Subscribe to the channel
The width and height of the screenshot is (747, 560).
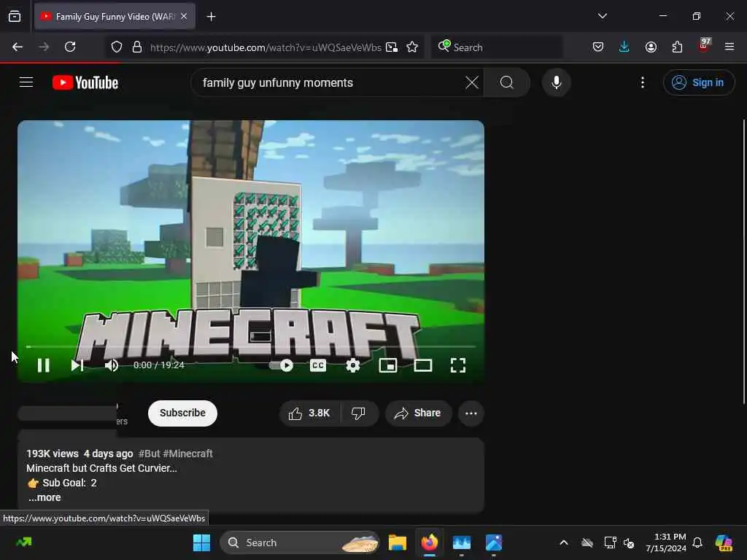(x=182, y=413)
